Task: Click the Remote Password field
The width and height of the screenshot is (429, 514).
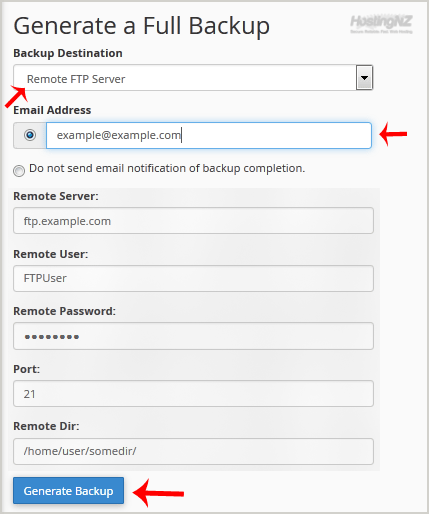Action: pyautogui.click(x=193, y=336)
